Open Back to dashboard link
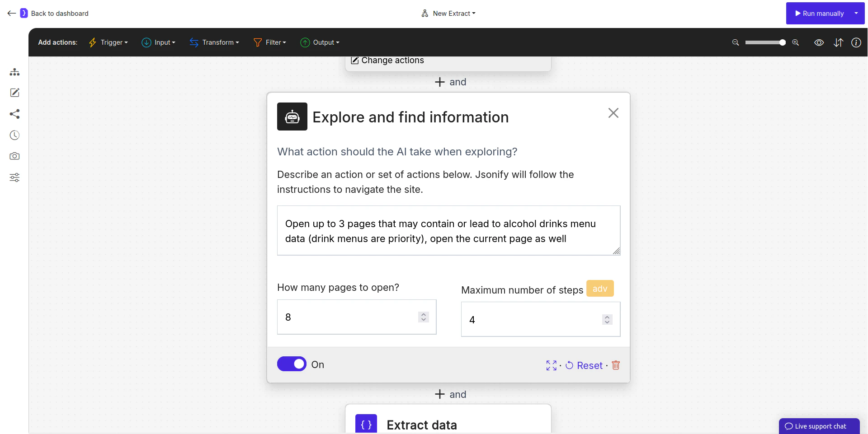 pyautogui.click(x=60, y=14)
